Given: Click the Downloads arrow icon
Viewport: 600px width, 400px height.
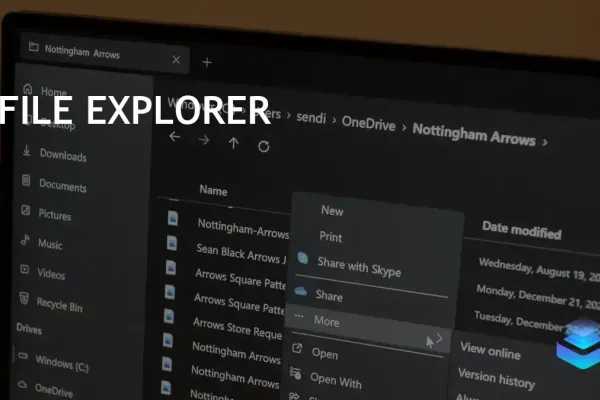Looking at the screenshot, I should pos(26,150).
